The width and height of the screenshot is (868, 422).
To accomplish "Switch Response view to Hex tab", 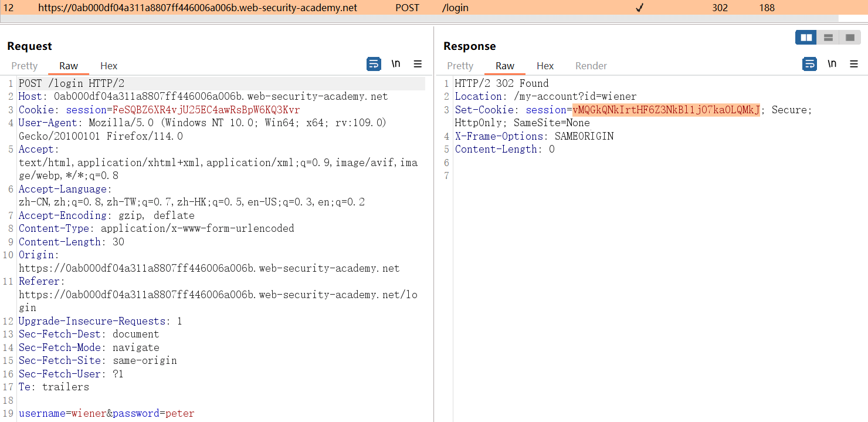I will 545,66.
